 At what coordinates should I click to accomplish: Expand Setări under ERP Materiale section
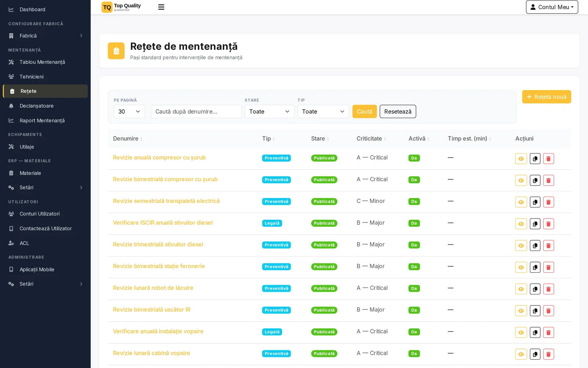pyautogui.click(x=45, y=188)
